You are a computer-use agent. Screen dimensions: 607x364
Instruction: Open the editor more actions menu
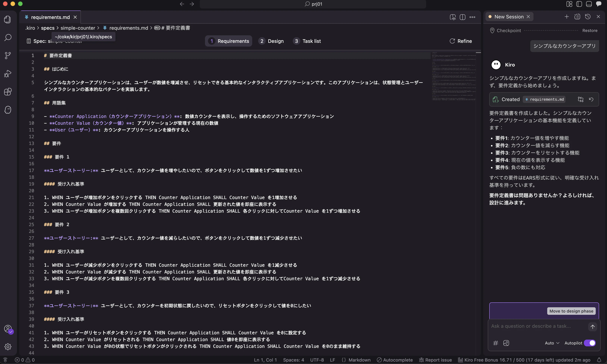pyautogui.click(x=472, y=17)
